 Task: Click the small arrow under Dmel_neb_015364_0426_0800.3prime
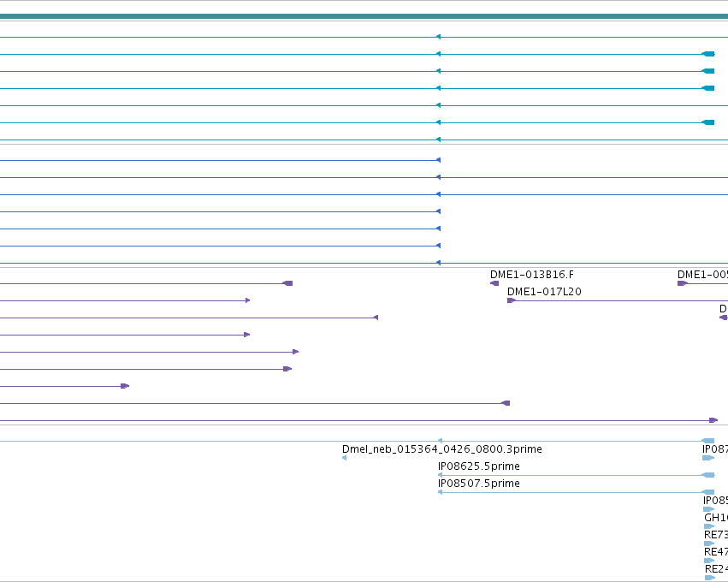(x=344, y=458)
